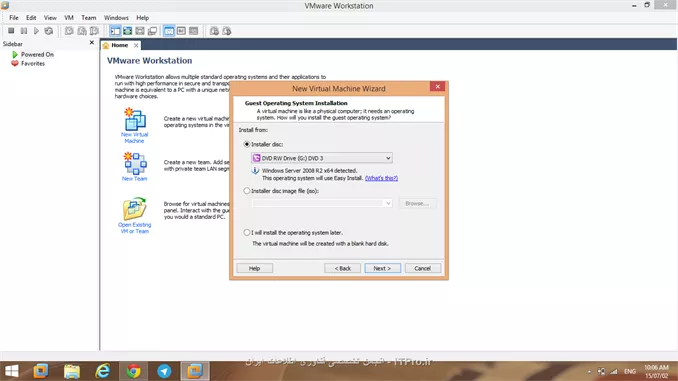678x381 pixels.
Task: Click the Console view toolbar icon
Action: (x=193, y=31)
